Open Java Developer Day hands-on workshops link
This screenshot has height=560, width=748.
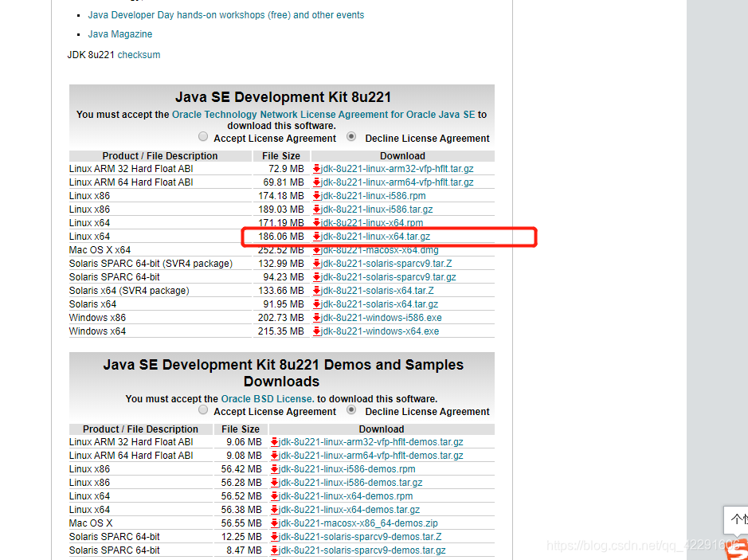(226, 15)
